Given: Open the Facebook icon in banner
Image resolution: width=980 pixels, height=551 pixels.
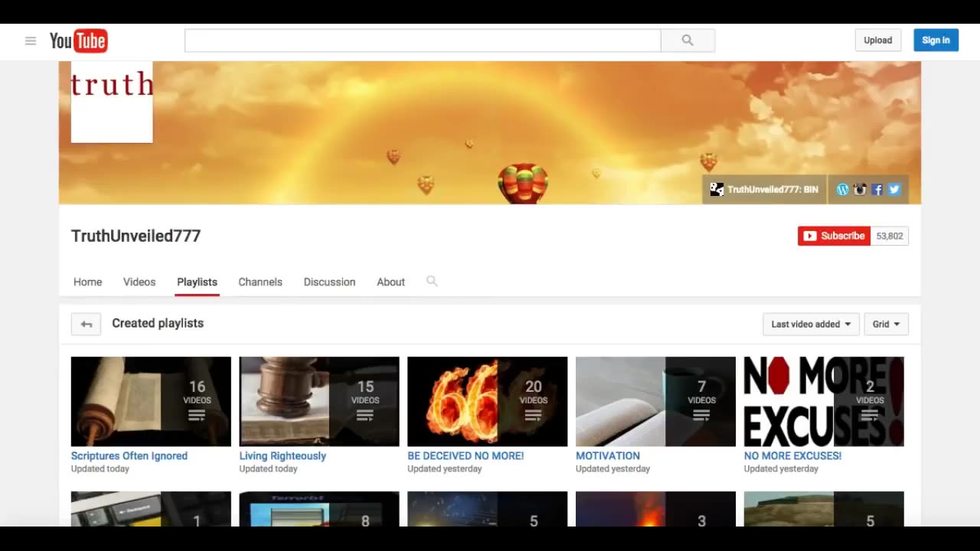Looking at the screenshot, I should click(x=877, y=190).
